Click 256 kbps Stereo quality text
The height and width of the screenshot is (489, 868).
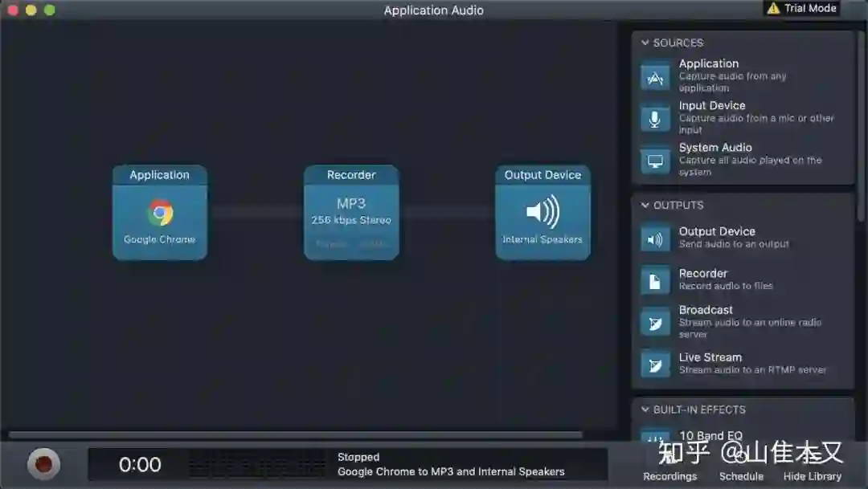pyautogui.click(x=351, y=220)
